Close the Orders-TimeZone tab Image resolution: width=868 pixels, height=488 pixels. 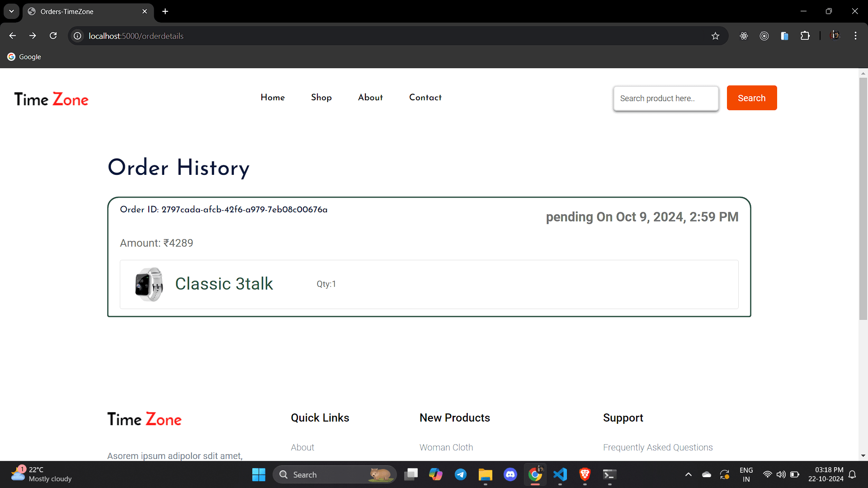pos(145,11)
